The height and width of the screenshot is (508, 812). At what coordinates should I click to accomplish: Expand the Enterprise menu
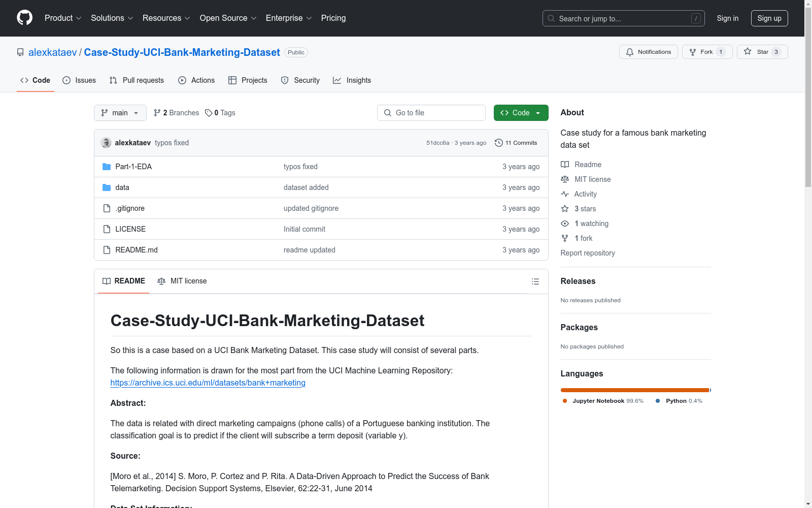point(289,18)
